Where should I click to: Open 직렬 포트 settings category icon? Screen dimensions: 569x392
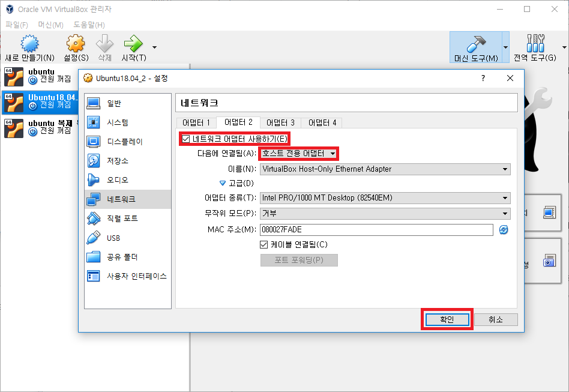pos(94,219)
